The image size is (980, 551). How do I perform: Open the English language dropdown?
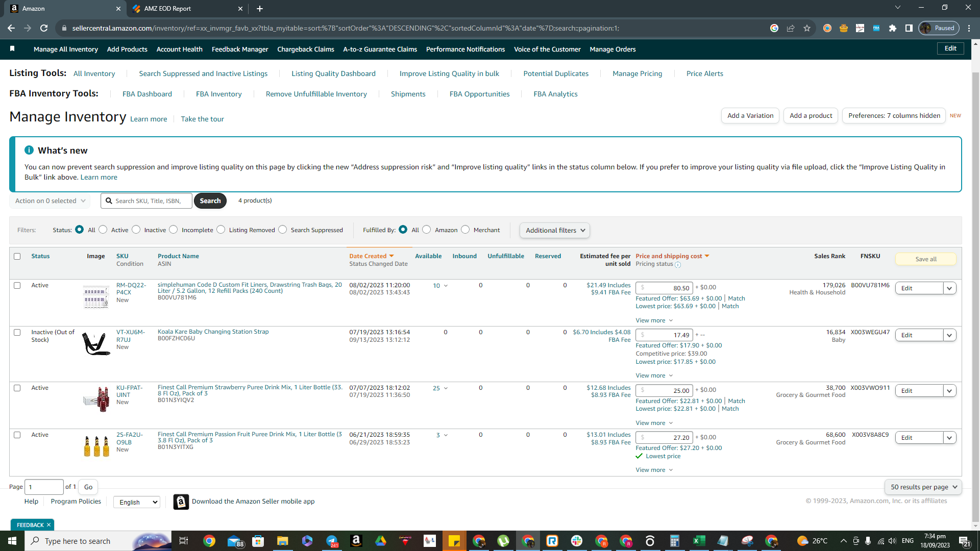[137, 502]
